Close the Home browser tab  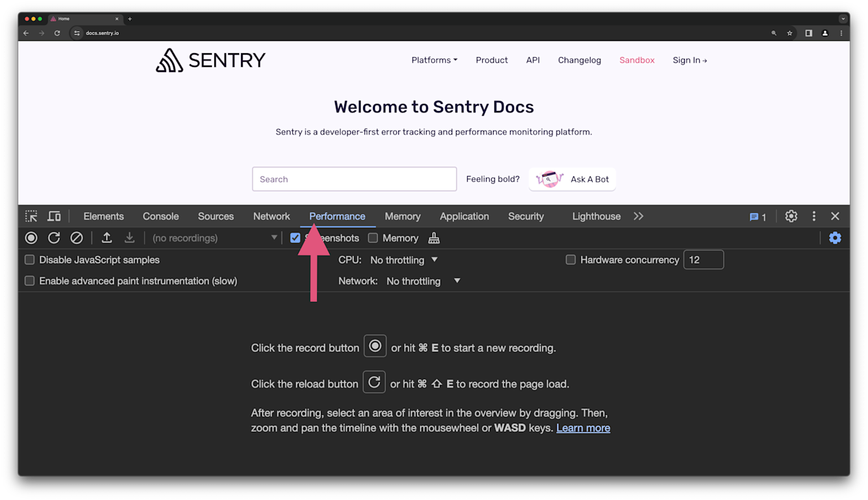tap(117, 19)
